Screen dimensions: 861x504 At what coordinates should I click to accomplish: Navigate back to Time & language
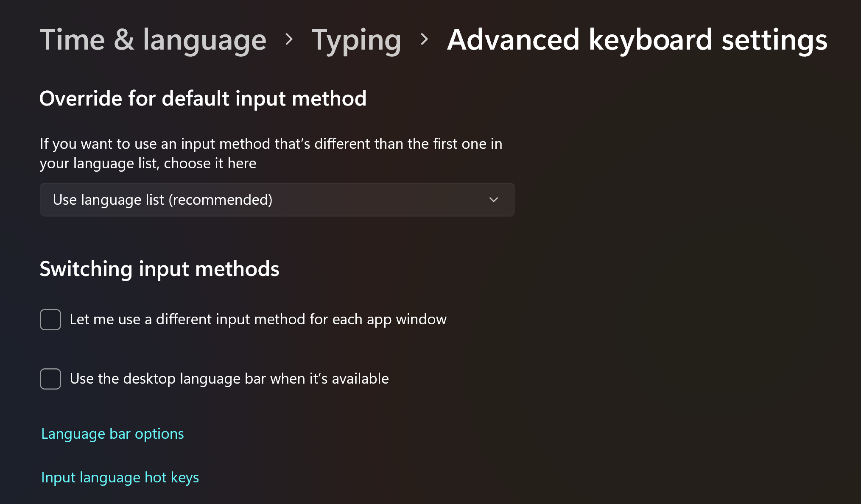153,40
